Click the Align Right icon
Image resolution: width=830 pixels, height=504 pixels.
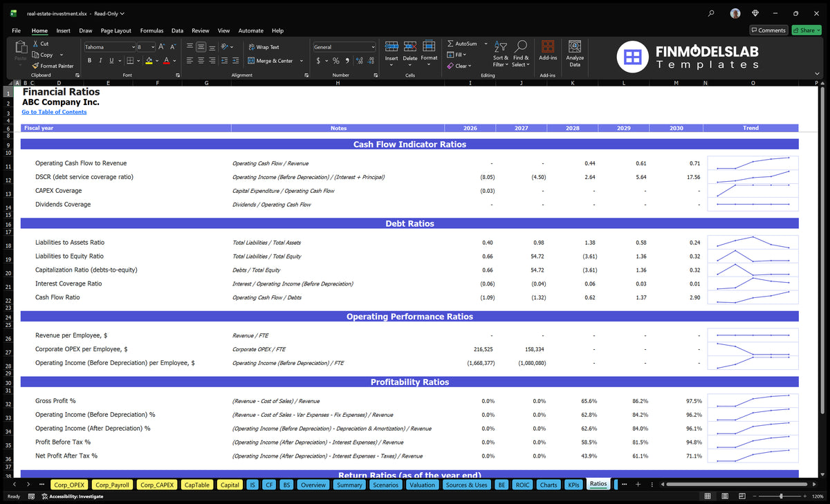(212, 61)
